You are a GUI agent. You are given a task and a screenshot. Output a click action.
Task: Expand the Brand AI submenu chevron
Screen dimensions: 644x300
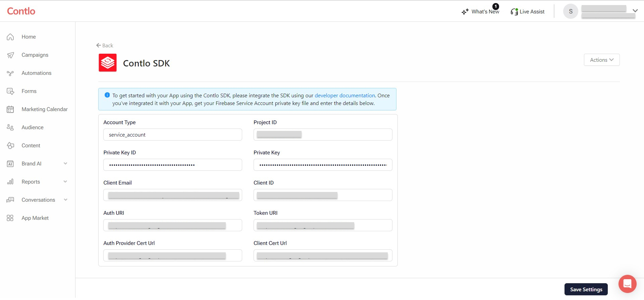coord(65,164)
